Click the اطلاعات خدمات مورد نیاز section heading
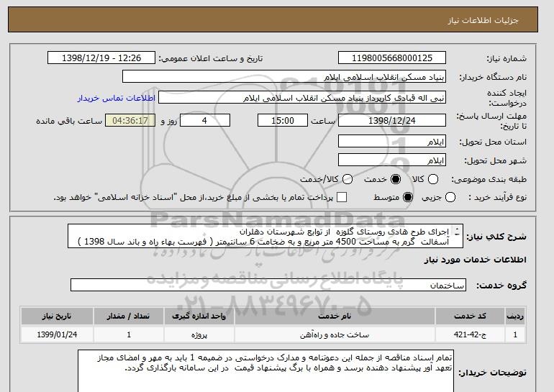This screenshot has width=554, height=392. (475, 260)
